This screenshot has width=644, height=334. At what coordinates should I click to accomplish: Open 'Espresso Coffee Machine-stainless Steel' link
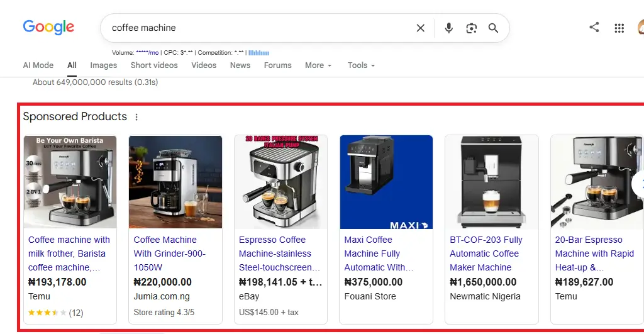[279, 253]
